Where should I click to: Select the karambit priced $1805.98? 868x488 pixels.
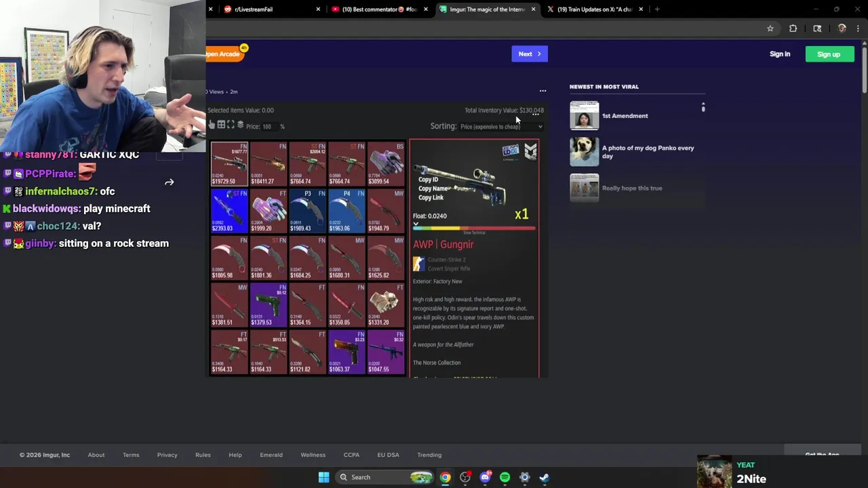229,258
